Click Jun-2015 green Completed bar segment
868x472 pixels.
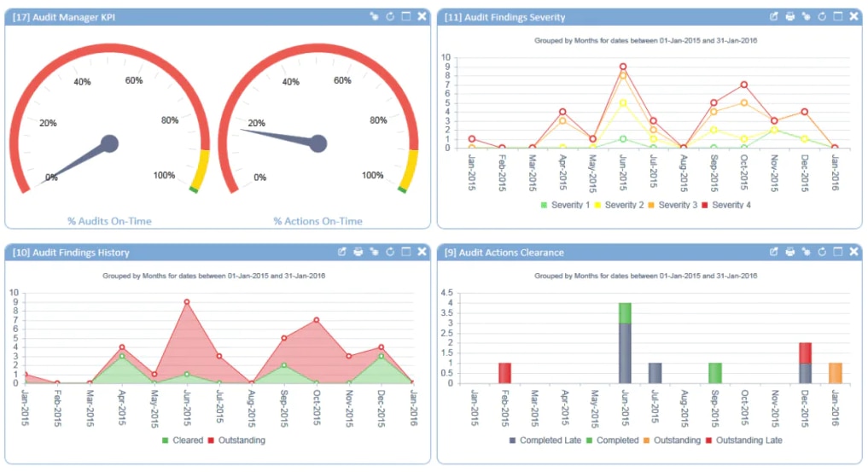click(x=625, y=313)
